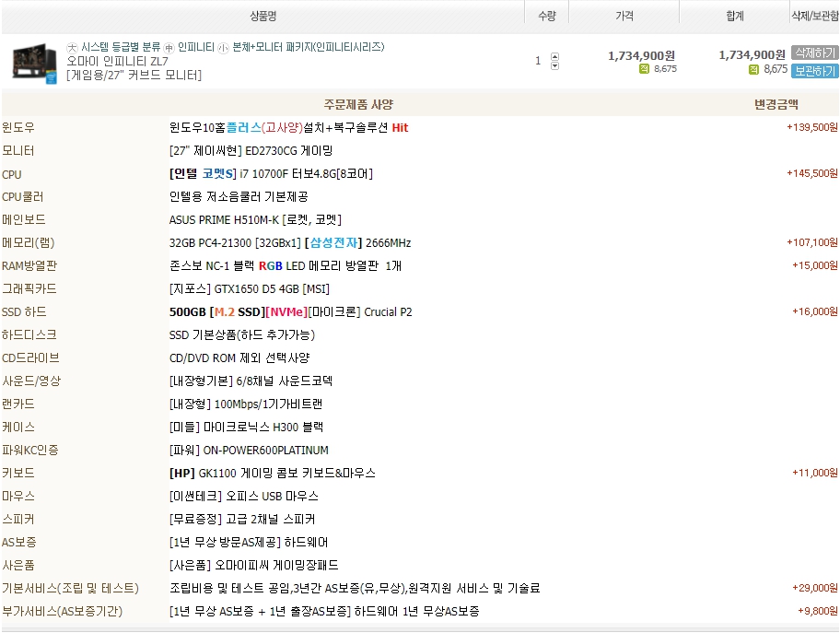Click the 中 category level icon

pyautogui.click(x=169, y=48)
